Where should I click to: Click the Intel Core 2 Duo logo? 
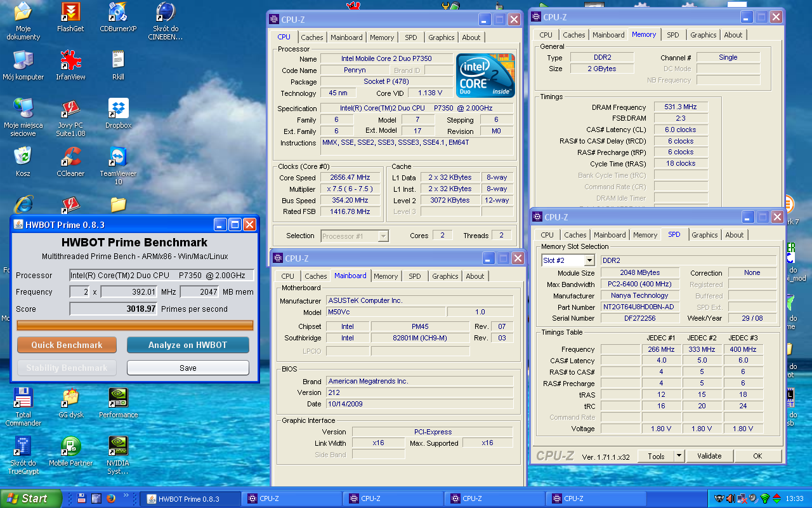click(x=485, y=76)
